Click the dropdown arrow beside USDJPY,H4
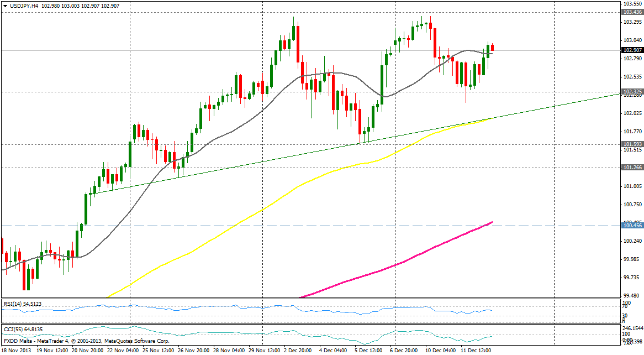644x355 pixels. point(5,6)
